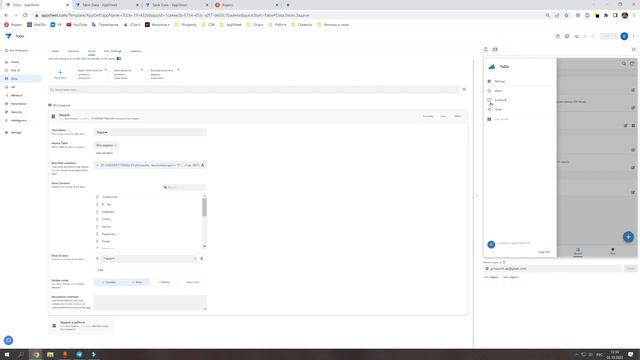Image resolution: width=640 pixels, height=360 pixels.
Task: Click the Windows Start button
Action: [7, 354]
